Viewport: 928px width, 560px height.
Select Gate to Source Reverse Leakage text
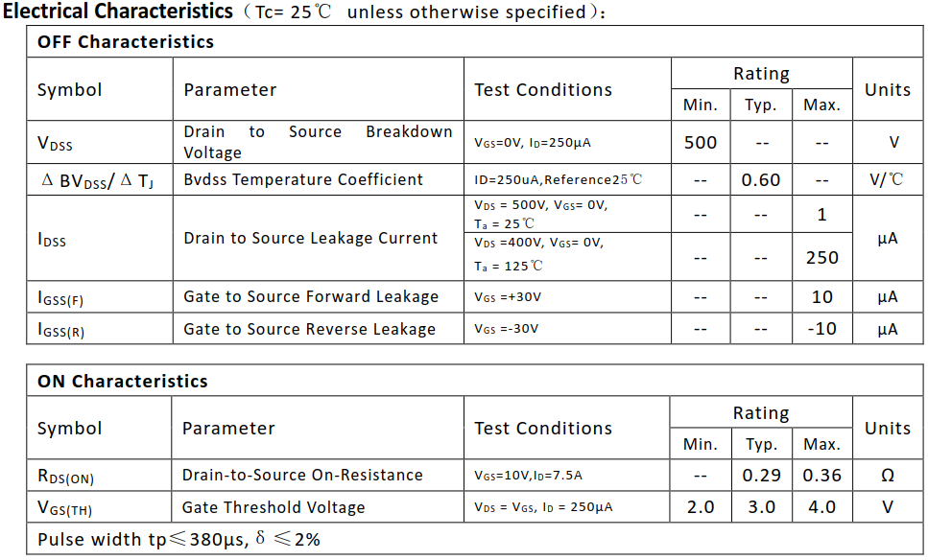click(309, 329)
